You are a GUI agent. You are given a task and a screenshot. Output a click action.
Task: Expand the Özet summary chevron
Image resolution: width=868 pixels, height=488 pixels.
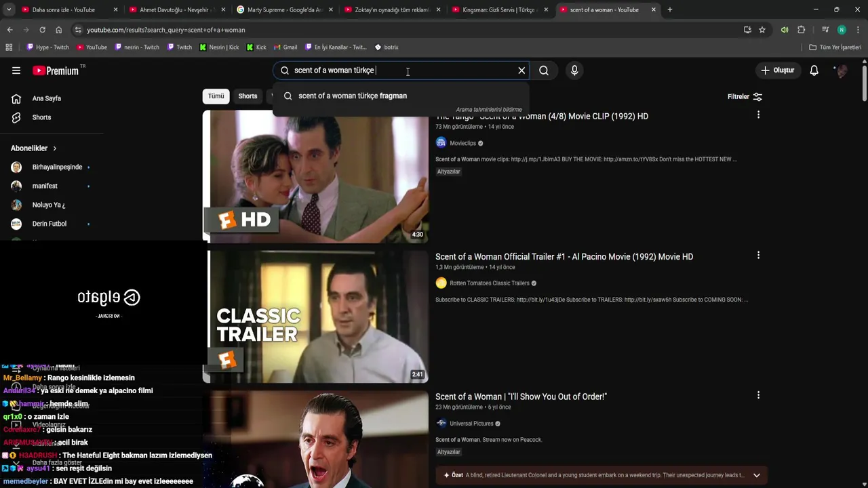756,475
